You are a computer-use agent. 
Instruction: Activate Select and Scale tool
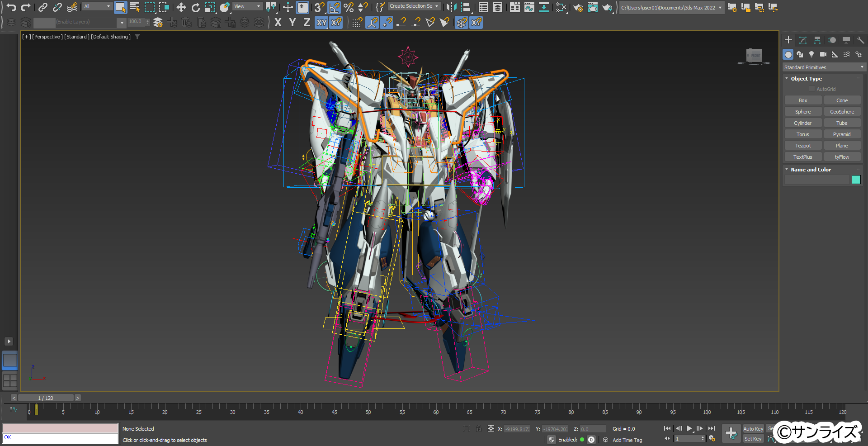click(210, 7)
